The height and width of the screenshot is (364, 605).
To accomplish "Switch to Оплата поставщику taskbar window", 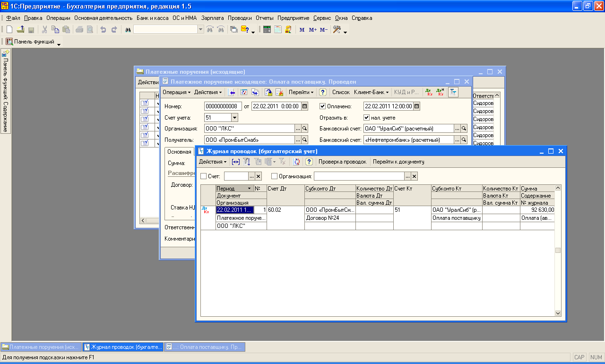I will tap(205, 347).
